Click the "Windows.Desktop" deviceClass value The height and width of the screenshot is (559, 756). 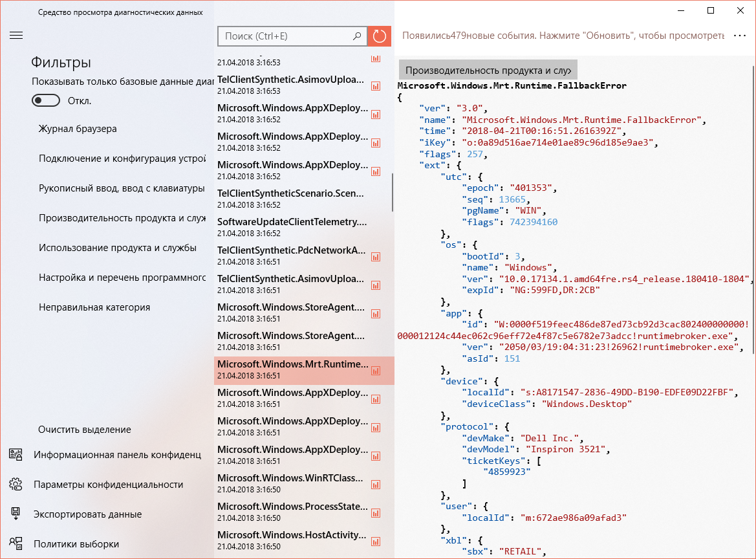coord(587,404)
